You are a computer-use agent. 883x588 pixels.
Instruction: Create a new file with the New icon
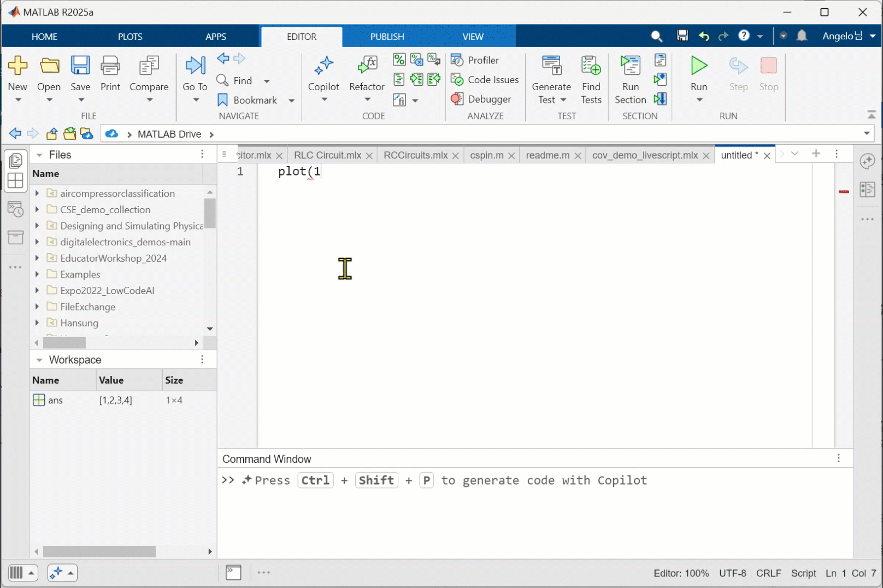click(17, 66)
